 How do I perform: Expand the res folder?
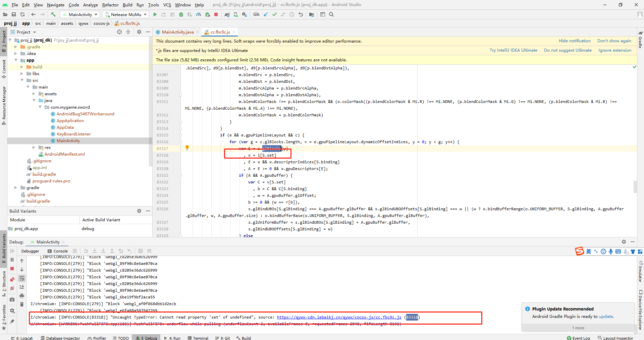tap(34, 148)
